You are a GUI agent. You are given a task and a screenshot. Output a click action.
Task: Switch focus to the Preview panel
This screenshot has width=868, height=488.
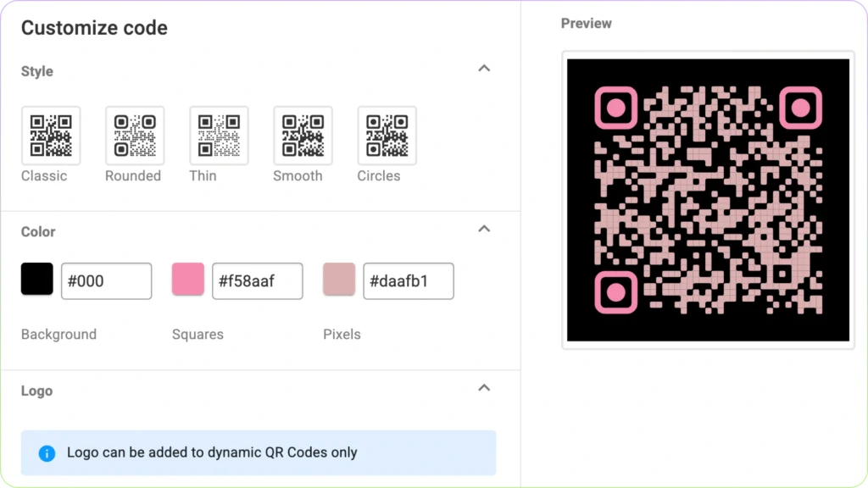(586, 23)
